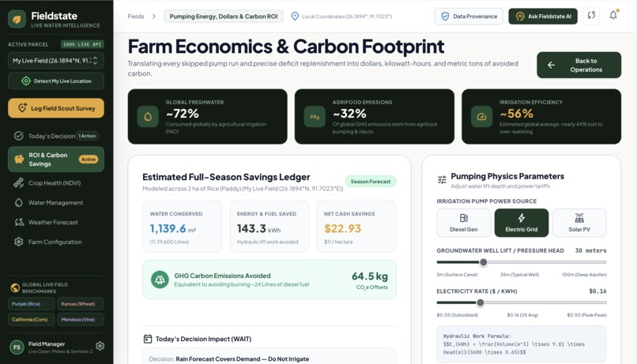The height and width of the screenshot is (364, 637).
Task: Click the water drop icon in Global Freshwater card
Action: pos(148,117)
